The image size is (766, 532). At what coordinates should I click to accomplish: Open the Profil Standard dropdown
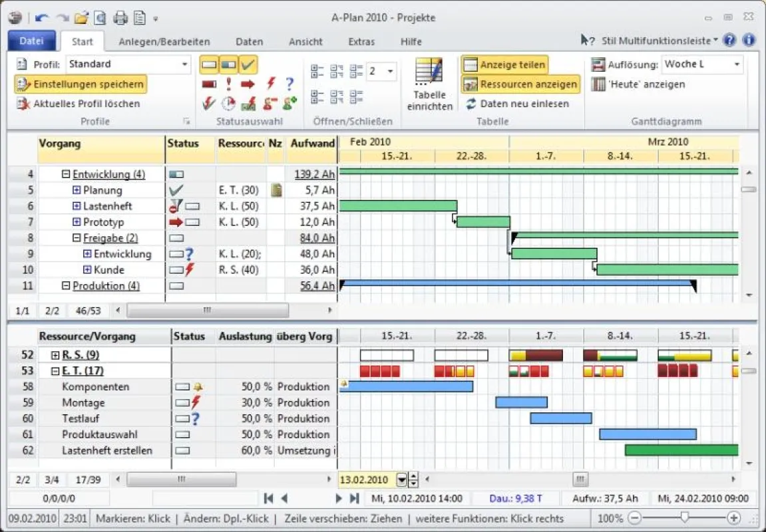(184, 65)
